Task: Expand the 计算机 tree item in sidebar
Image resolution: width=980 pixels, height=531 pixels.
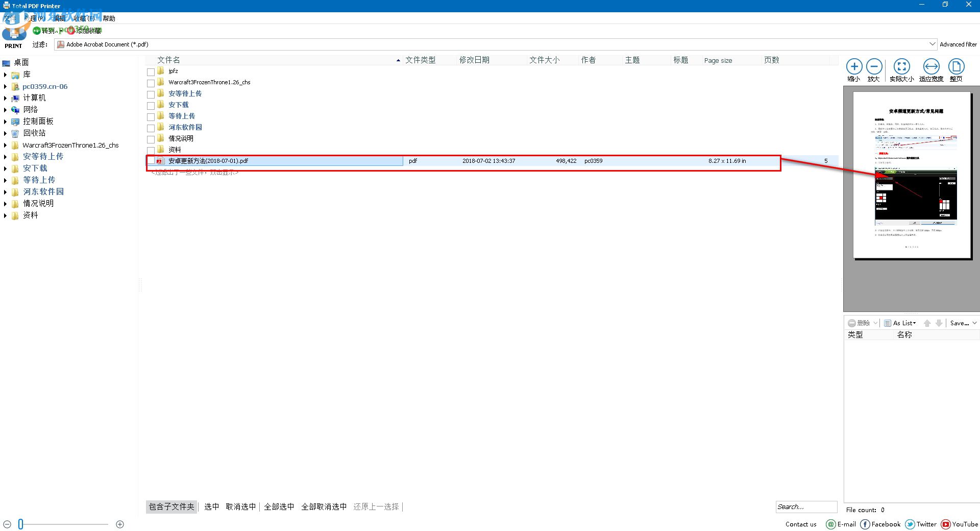Action: tap(5, 98)
